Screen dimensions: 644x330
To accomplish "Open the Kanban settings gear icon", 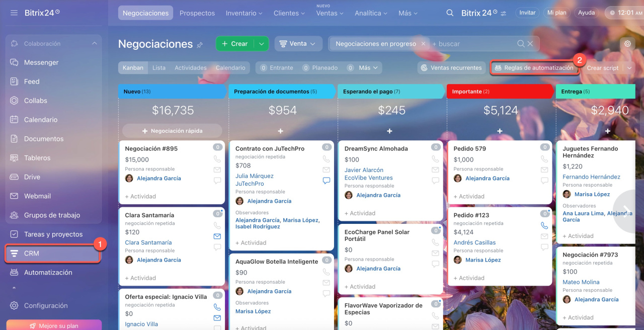I will 627,44.
